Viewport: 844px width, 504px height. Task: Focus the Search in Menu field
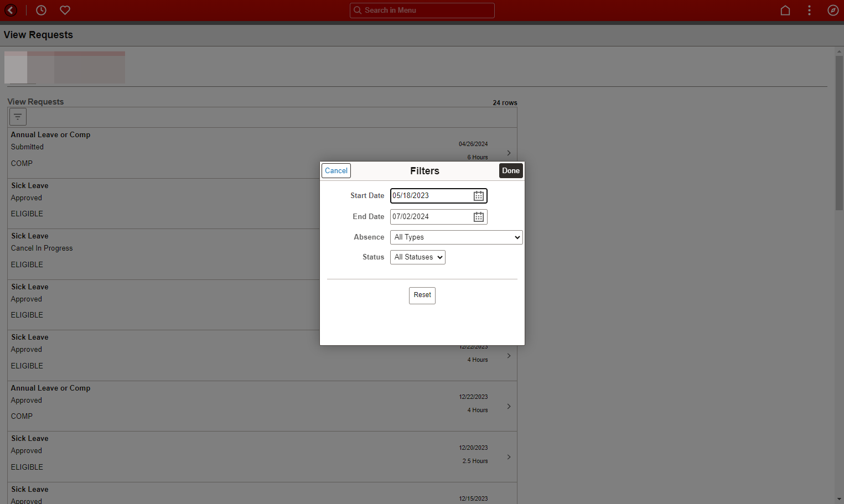(422, 10)
